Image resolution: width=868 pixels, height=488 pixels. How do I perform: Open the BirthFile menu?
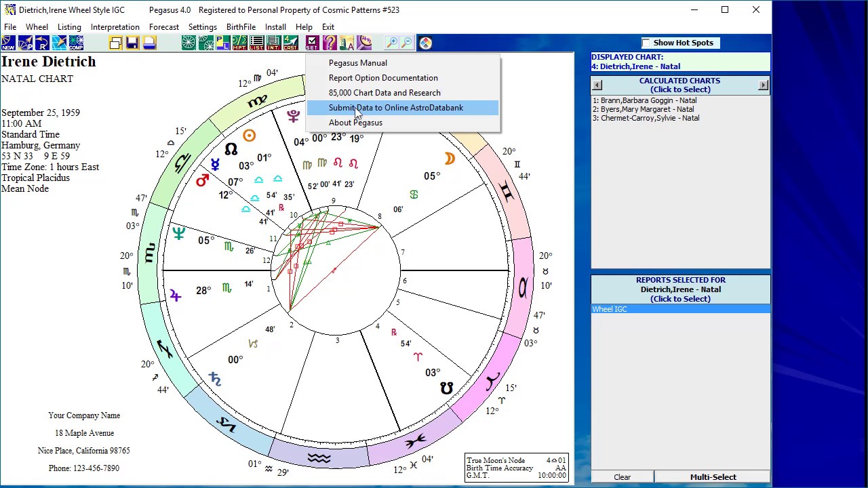click(x=241, y=27)
